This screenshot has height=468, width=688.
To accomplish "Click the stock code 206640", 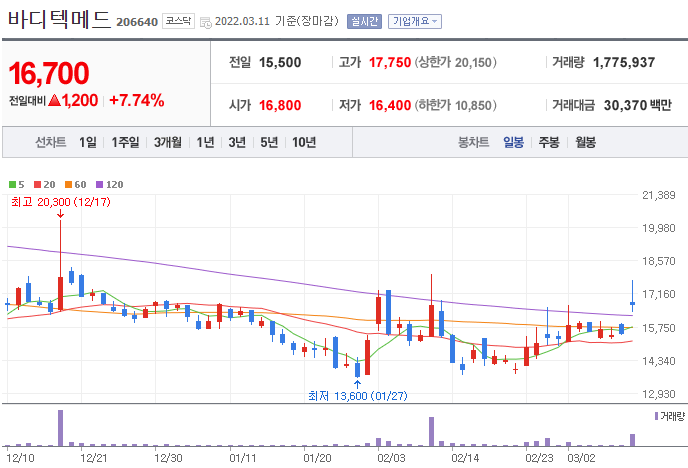I will [x=137, y=22].
